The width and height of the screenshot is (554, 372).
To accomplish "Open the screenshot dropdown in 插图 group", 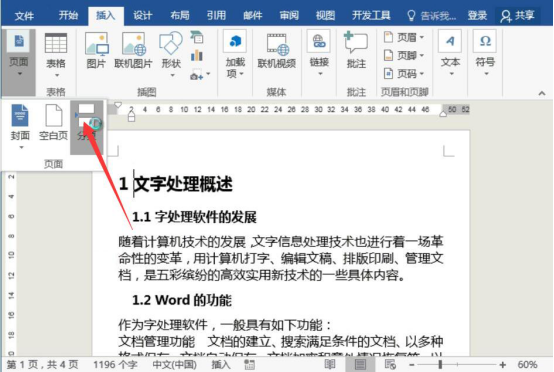I will (200, 75).
